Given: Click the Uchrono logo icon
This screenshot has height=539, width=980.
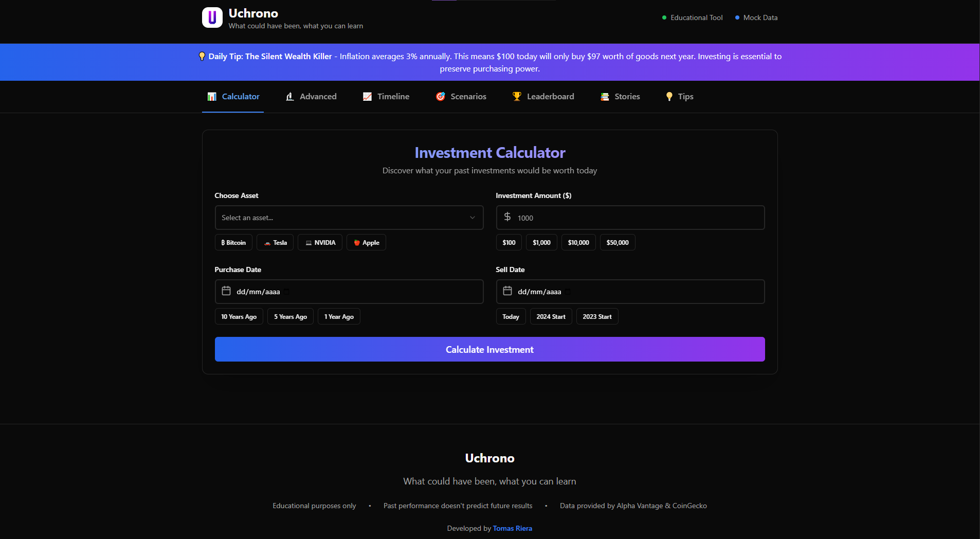Looking at the screenshot, I should [212, 17].
